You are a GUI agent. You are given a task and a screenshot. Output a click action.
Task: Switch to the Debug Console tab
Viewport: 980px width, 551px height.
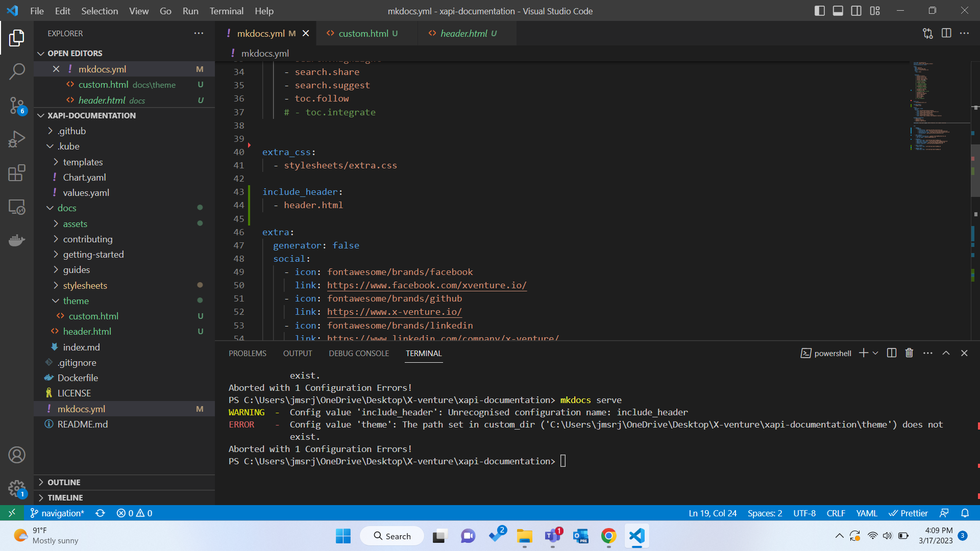point(359,353)
